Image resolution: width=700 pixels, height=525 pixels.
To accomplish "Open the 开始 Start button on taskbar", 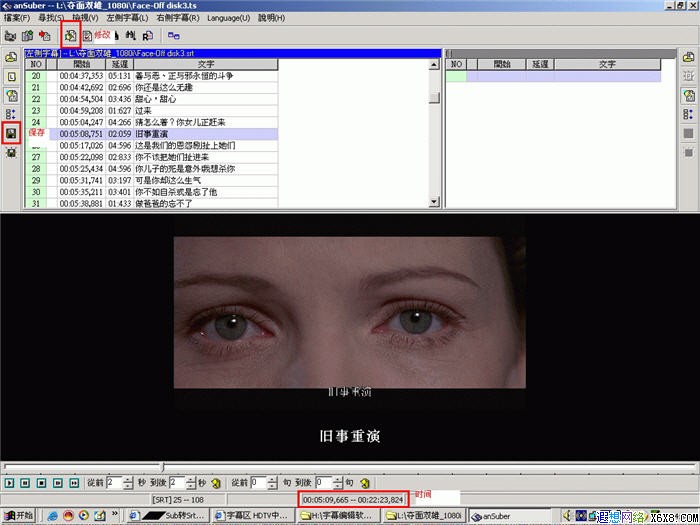I will tap(18, 515).
